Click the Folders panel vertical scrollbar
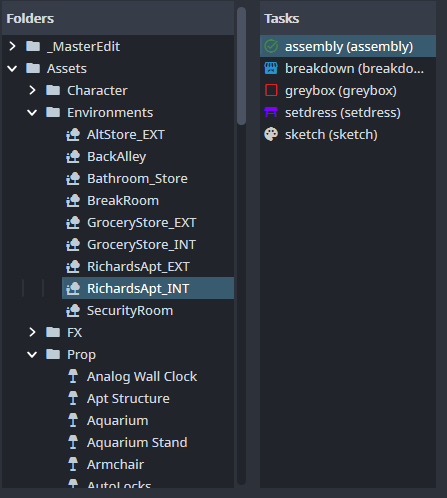 tap(241, 66)
